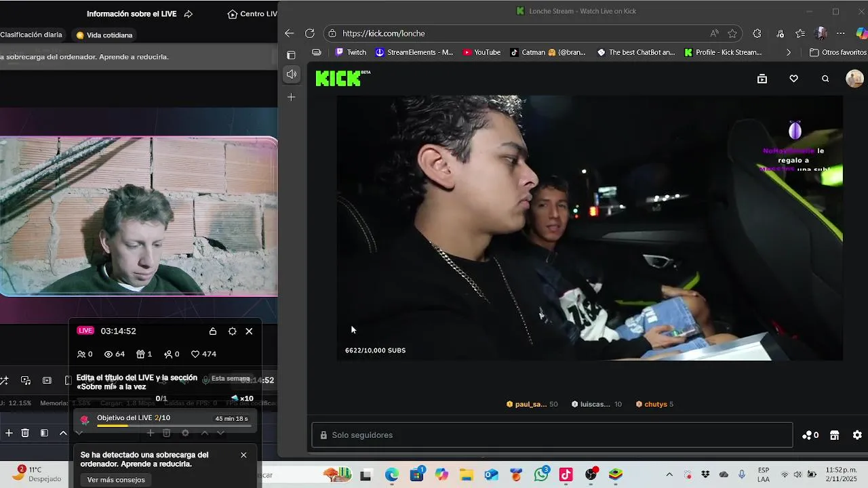Expand favorites bar overflow chevron
This screenshot has height=488, width=868.
point(788,52)
